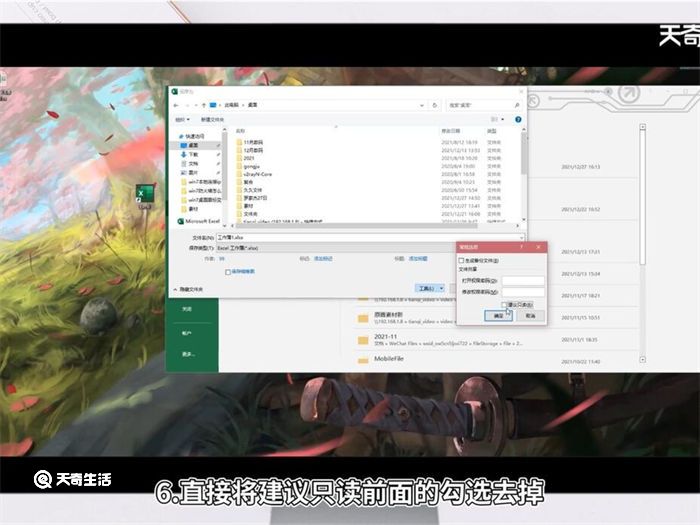This screenshot has width=700, height=525.
Task: Open the 组织 organize dropdown
Action: [182, 119]
